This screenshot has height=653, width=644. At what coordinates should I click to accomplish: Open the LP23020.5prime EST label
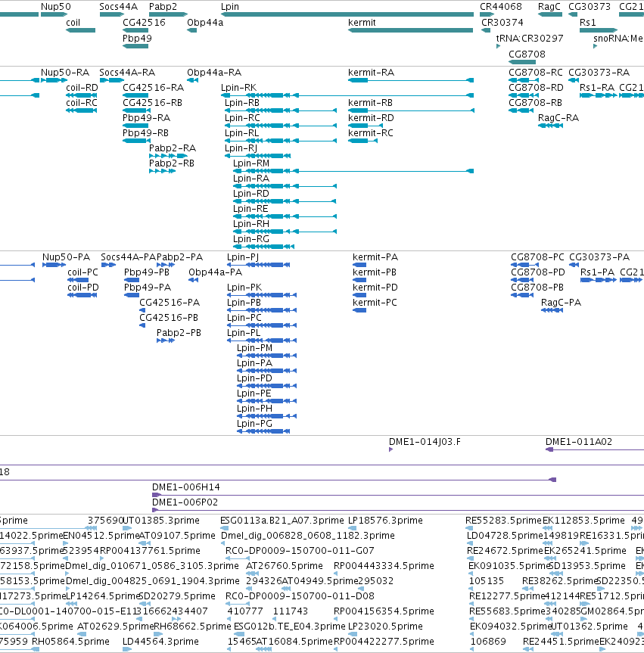click(385, 627)
